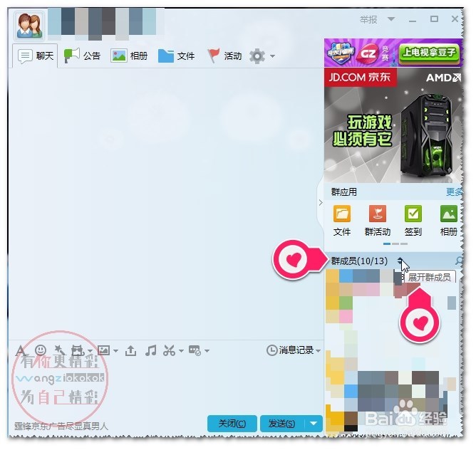
Task: Click the 发送(S) send button
Action: (x=282, y=423)
